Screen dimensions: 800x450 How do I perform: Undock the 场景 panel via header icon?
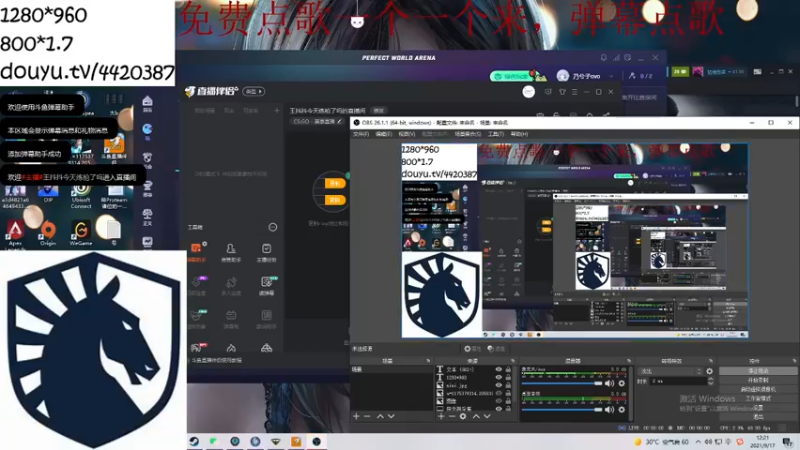click(x=428, y=361)
